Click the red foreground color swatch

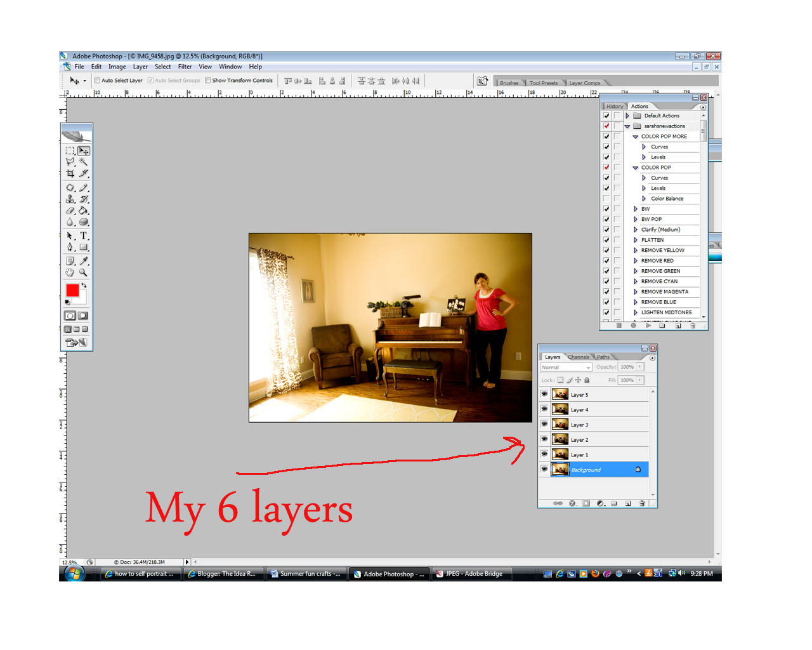72,290
